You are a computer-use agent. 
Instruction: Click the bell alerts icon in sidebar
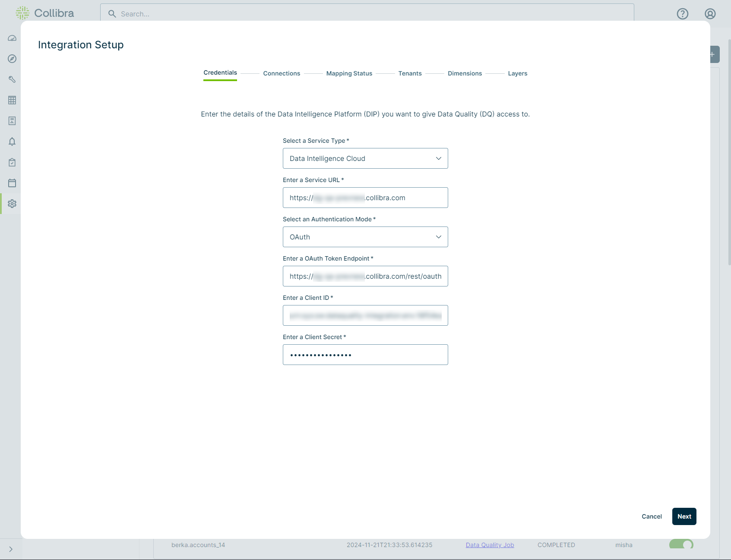pyautogui.click(x=12, y=142)
